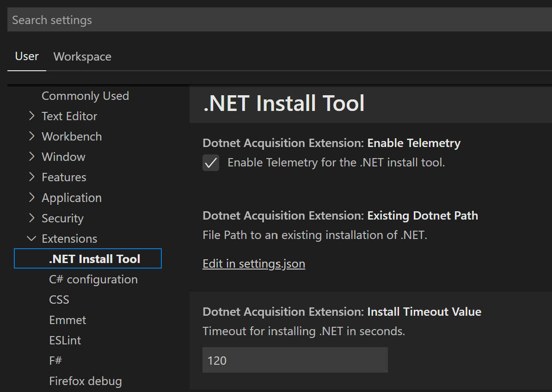This screenshot has height=392, width=552.
Task: Select the User settings tab
Action: pos(26,56)
